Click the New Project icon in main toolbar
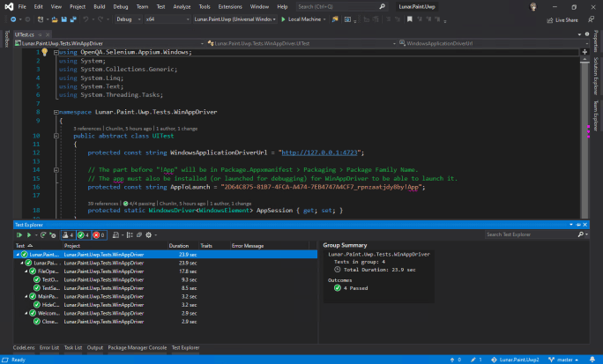This screenshot has height=364, width=603. click(x=41, y=19)
